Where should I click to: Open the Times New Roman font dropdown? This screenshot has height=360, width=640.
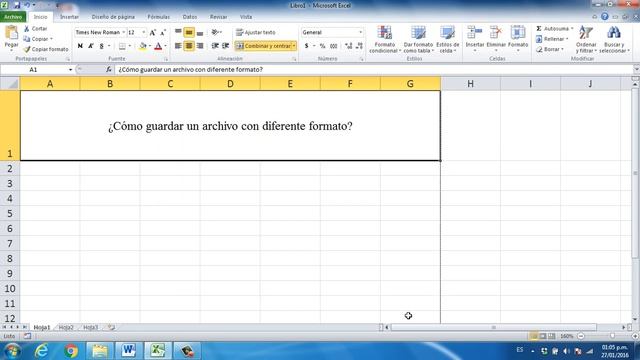(x=123, y=32)
